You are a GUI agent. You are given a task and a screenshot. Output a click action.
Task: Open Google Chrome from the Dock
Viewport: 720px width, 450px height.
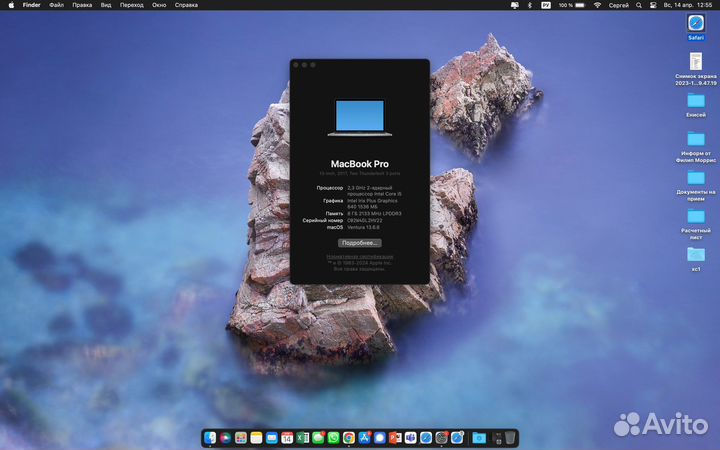pos(349,438)
